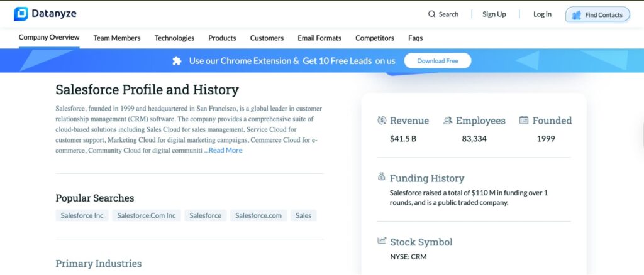Image resolution: width=644 pixels, height=275 pixels.
Task: Click the contacts icon in Find Contacts
Action: click(577, 15)
